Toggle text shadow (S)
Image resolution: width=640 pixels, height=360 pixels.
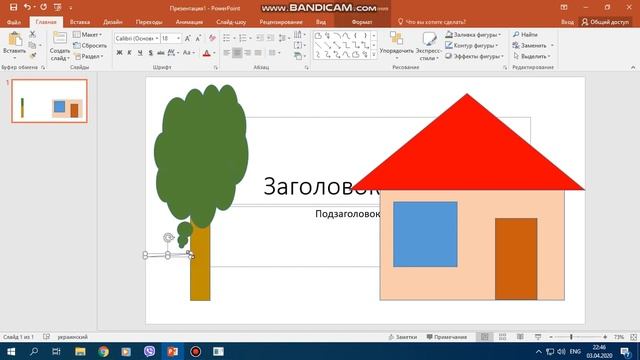click(151, 53)
